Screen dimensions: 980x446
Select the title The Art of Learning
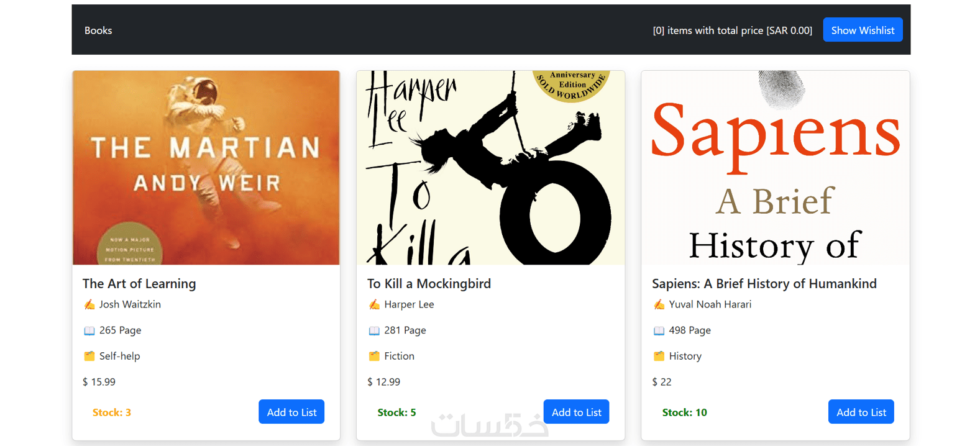tap(139, 283)
